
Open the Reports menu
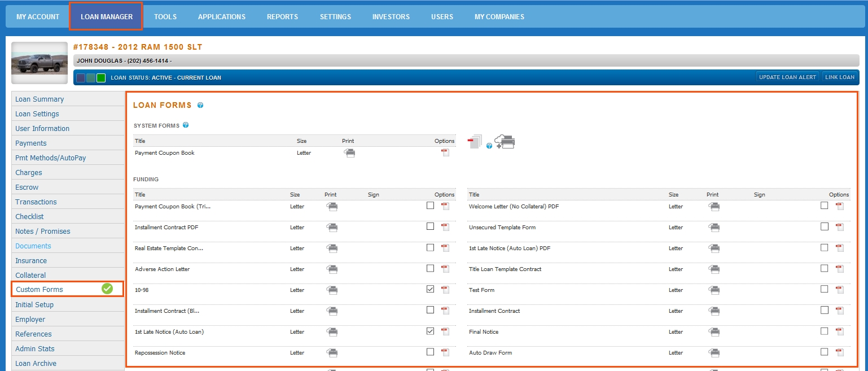[283, 17]
